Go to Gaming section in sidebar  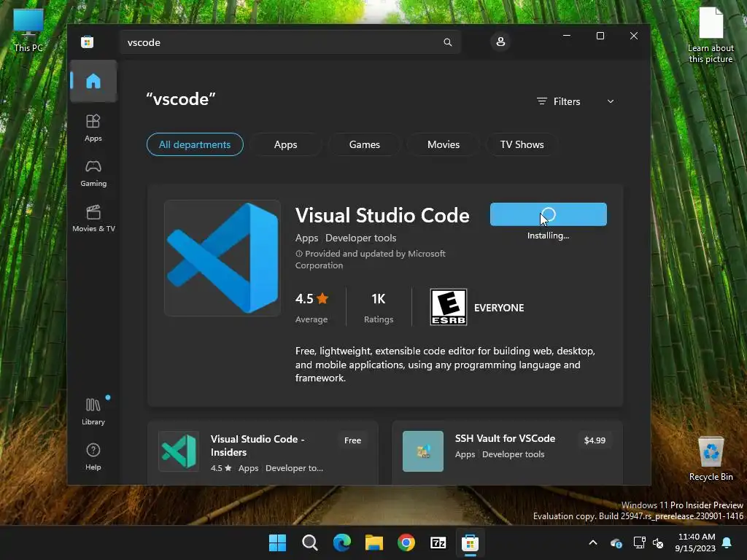click(x=93, y=174)
